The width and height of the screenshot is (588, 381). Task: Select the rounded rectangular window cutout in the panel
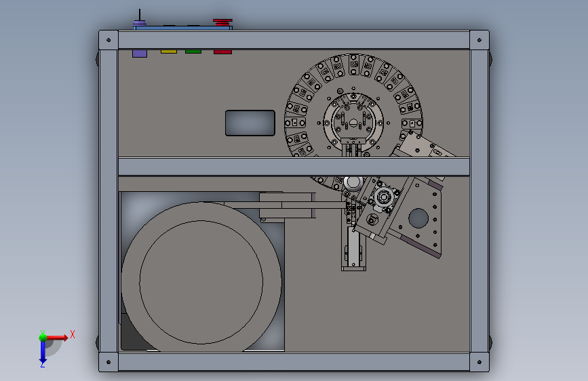coord(250,123)
